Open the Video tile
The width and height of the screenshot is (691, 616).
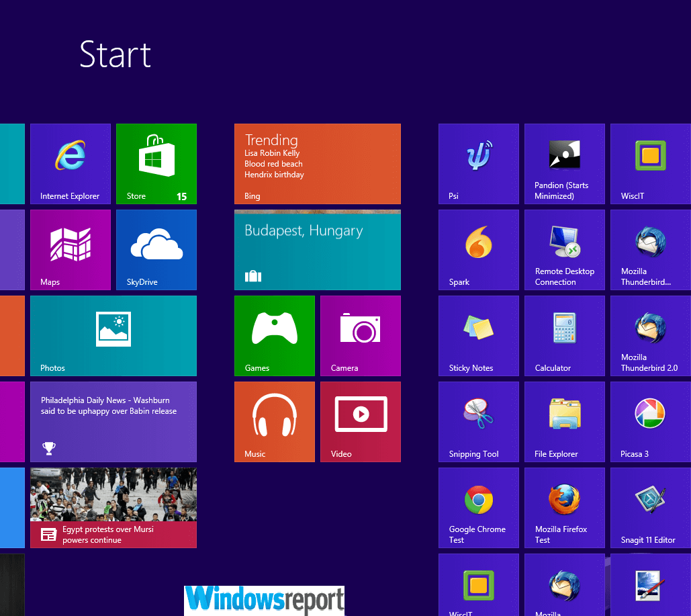tap(361, 422)
